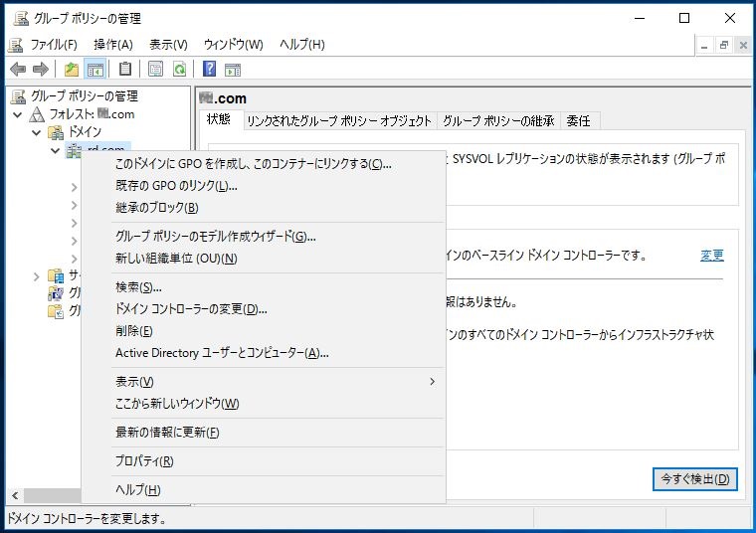
Task: Click the tree pane horizontal scrollbar
Action: [x=50, y=495]
